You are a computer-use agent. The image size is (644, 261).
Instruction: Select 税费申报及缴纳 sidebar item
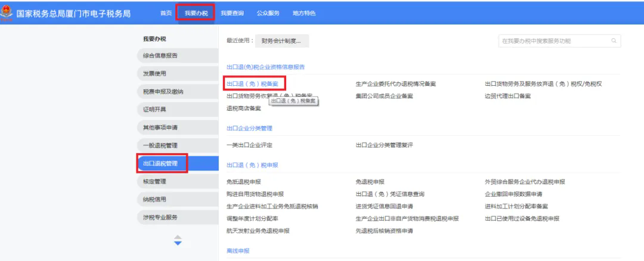(x=178, y=92)
